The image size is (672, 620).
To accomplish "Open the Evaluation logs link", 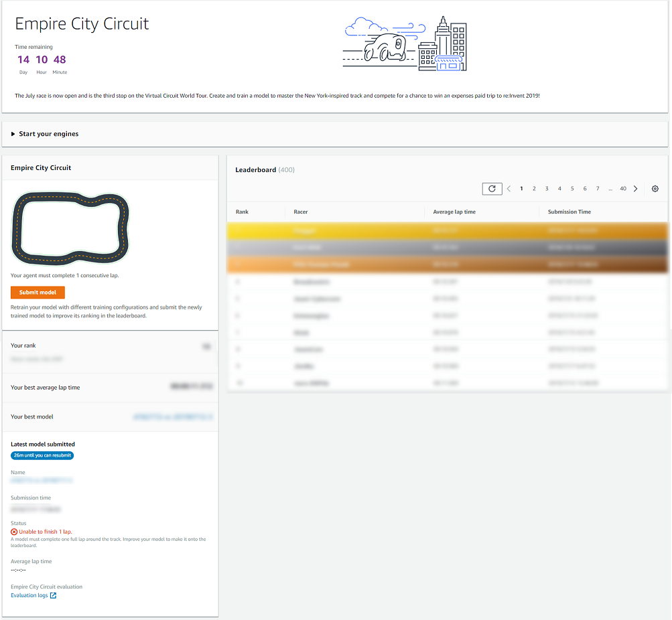I will (29, 595).
